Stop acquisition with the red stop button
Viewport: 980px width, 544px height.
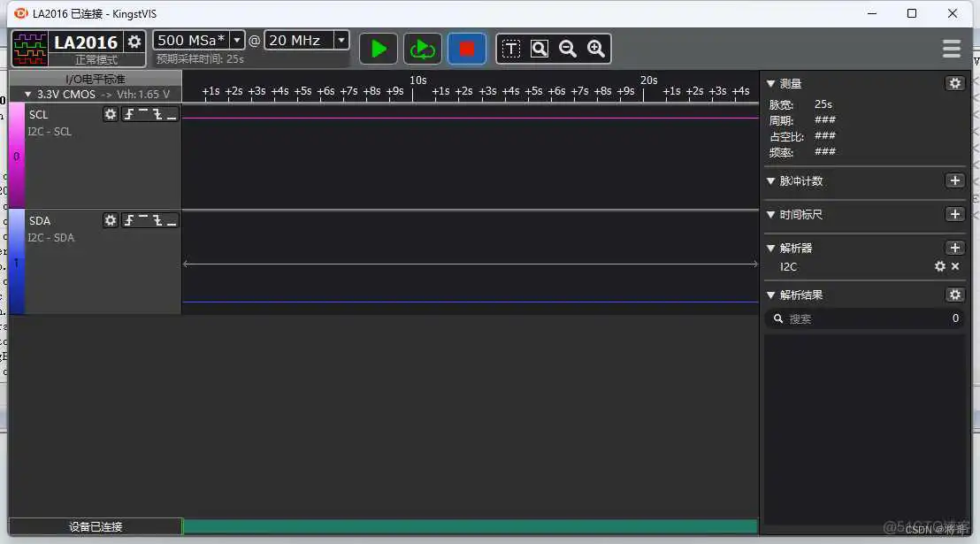point(466,49)
